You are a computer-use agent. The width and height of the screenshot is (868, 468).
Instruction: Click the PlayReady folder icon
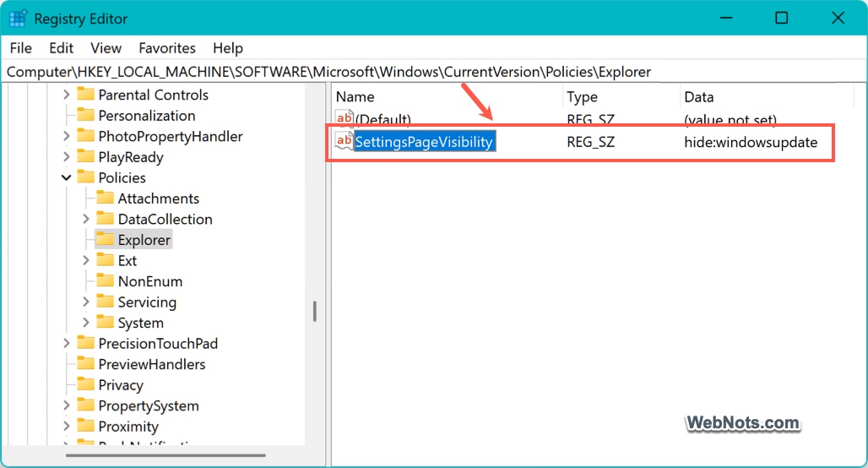pyautogui.click(x=85, y=156)
